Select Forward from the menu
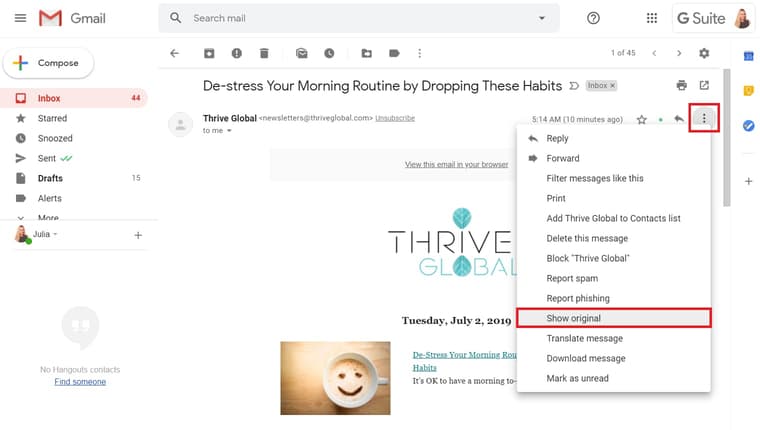Viewport: 760px width, 430px height. tap(614, 159)
